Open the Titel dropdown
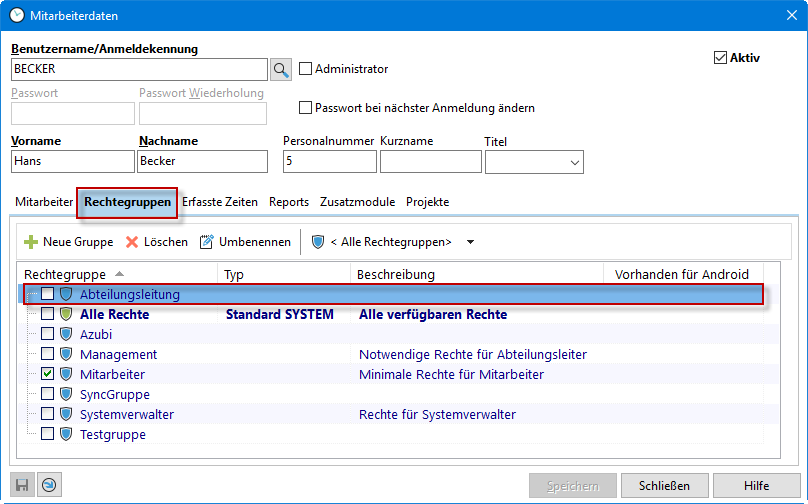Image resolution: width=808 pixels, height=504 pixels. 575,162
